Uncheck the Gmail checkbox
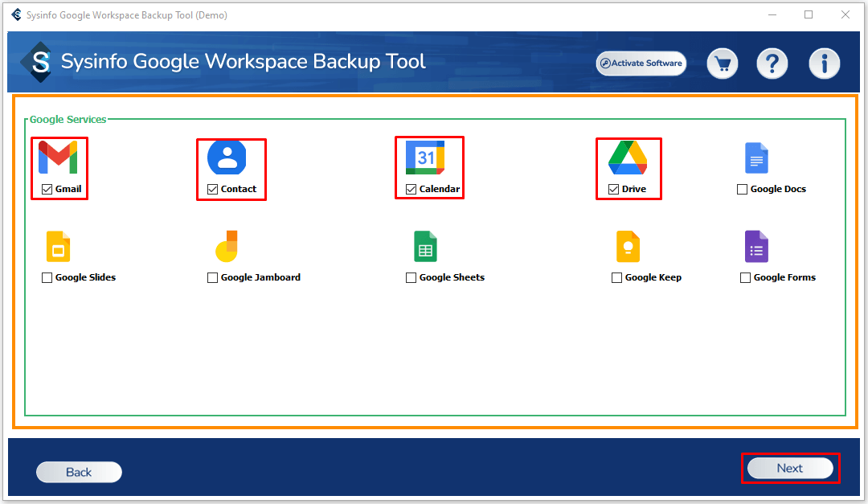This screenshot has width=868, height=504. coord(47,190)
